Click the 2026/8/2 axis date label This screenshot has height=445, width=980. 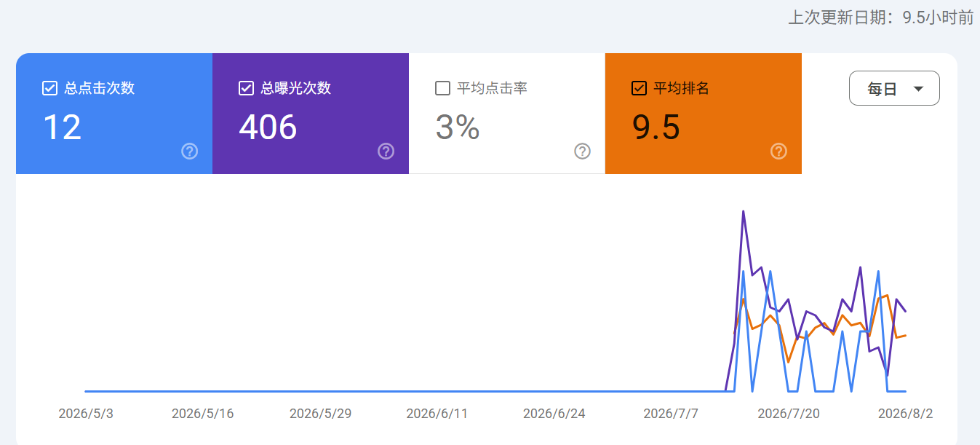click(905, 414)
